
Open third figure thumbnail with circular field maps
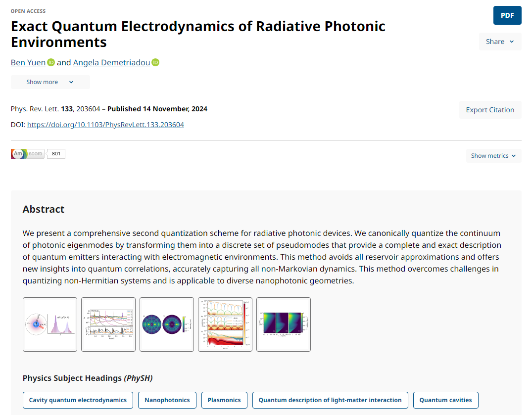point(167,324)
